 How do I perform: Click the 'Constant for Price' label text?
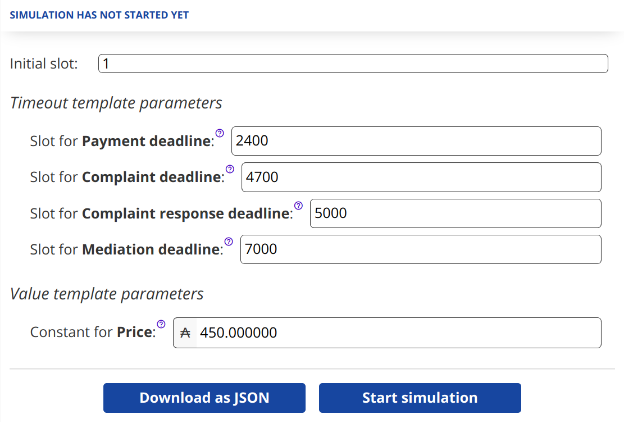92,333
